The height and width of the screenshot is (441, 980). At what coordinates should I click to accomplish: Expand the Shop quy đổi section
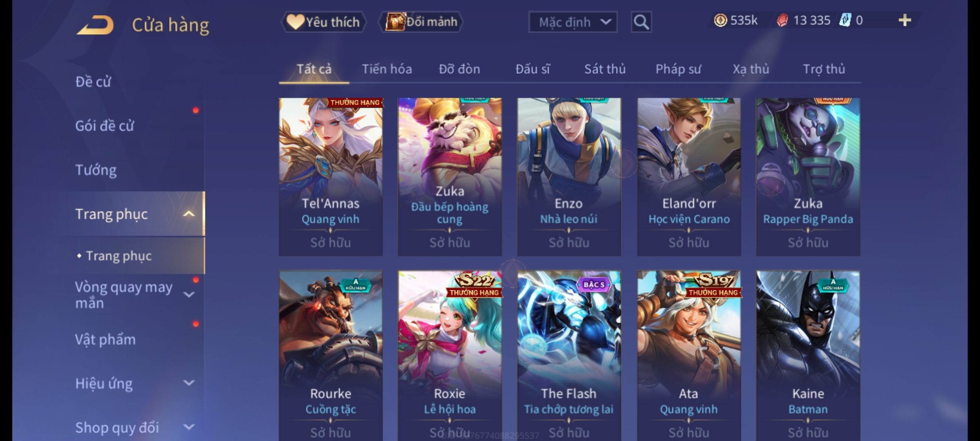click(x=189, y=427)
